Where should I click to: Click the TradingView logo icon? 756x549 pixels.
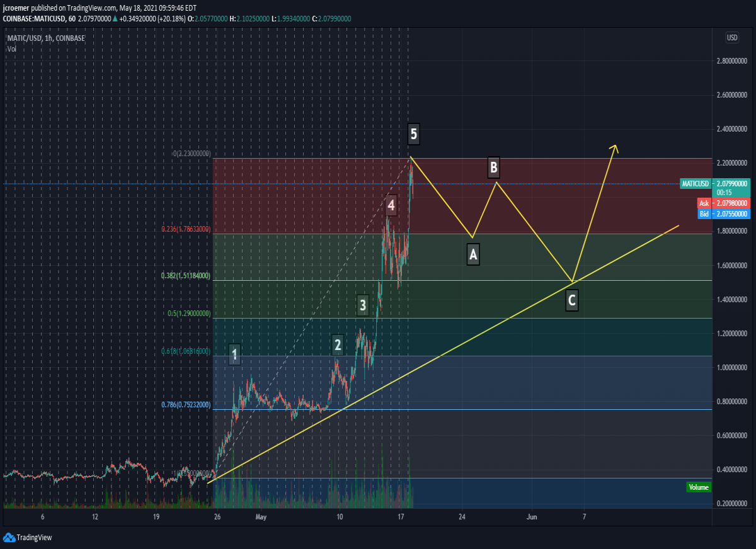pos(9,537)
